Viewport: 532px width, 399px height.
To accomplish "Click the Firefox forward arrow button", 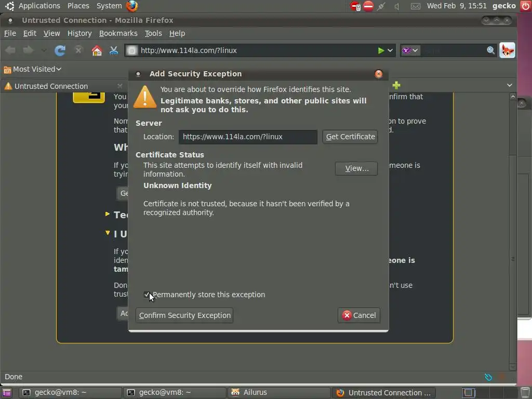I will point(28,50).
